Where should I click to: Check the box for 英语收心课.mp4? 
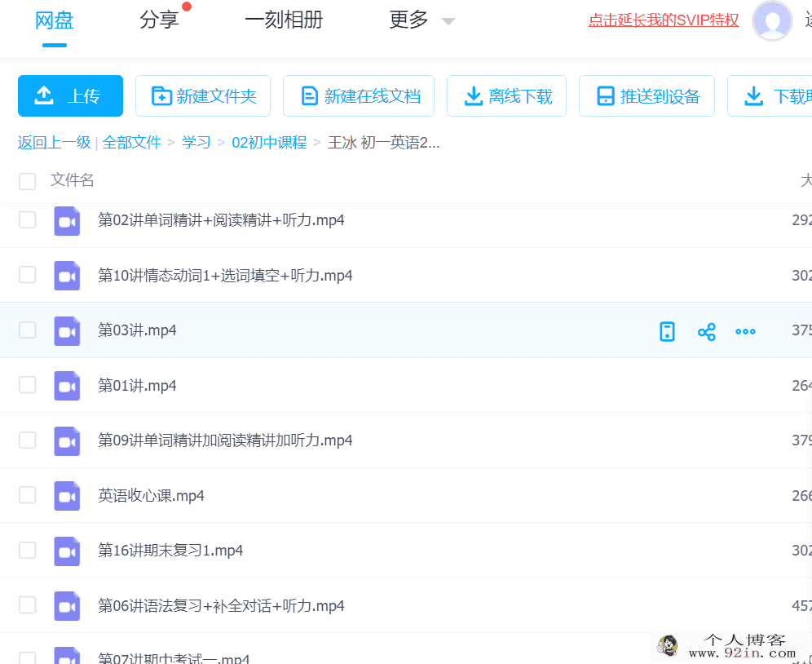(28, 495)
